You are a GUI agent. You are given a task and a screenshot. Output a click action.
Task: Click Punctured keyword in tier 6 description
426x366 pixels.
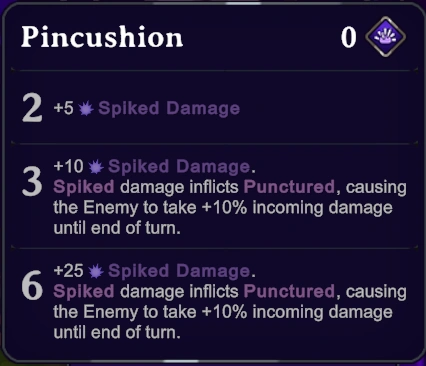(x=289, y=291)
